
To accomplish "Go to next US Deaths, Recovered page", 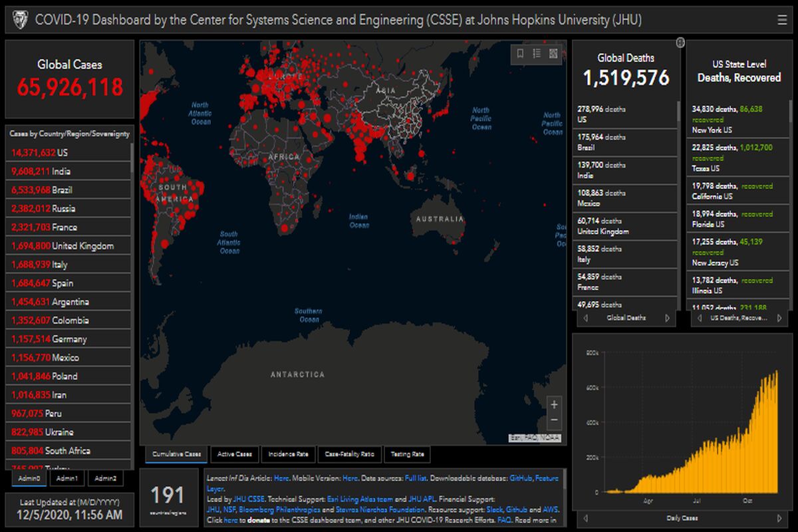I will (x=781, y=318).
